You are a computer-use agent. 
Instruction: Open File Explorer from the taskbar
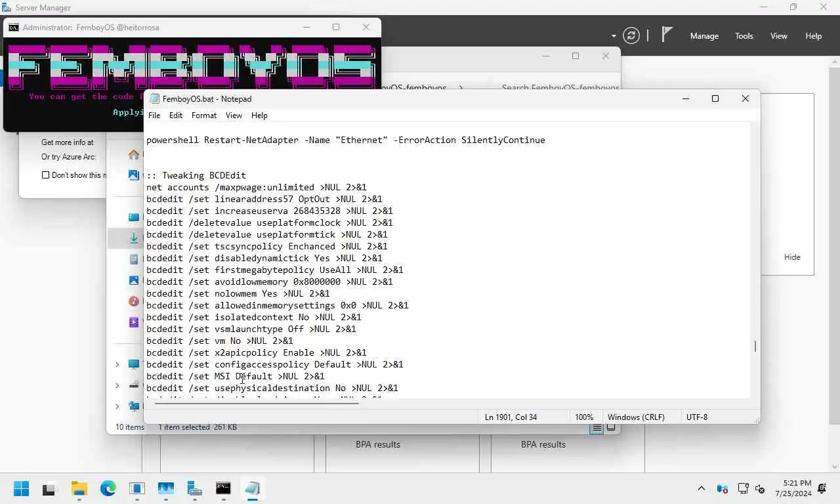[x=79, y=488]
